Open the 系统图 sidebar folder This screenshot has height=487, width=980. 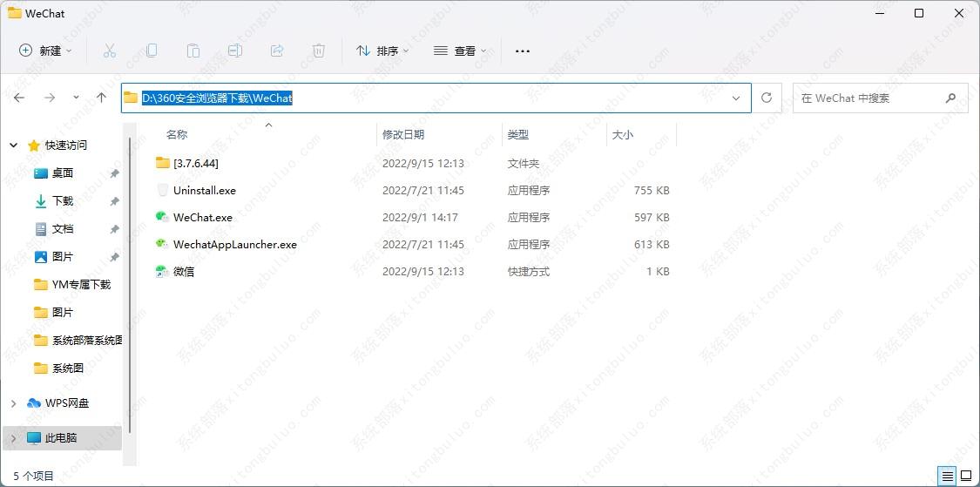(x=68, y=369)
